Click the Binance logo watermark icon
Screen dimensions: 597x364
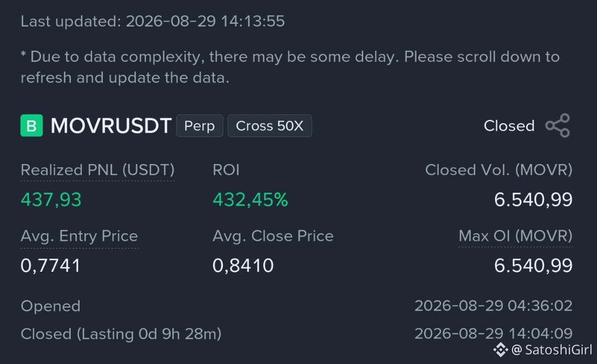tap(501, 350)
